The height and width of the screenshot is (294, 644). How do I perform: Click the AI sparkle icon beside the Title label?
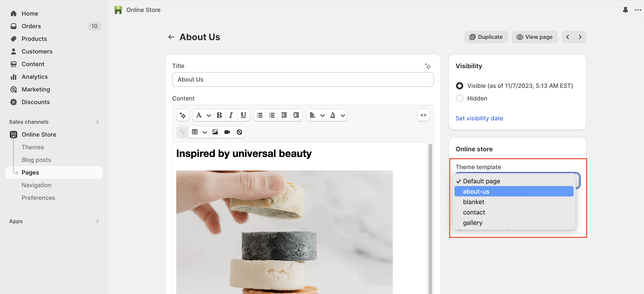pyautogui.click(x=428, y=66)
